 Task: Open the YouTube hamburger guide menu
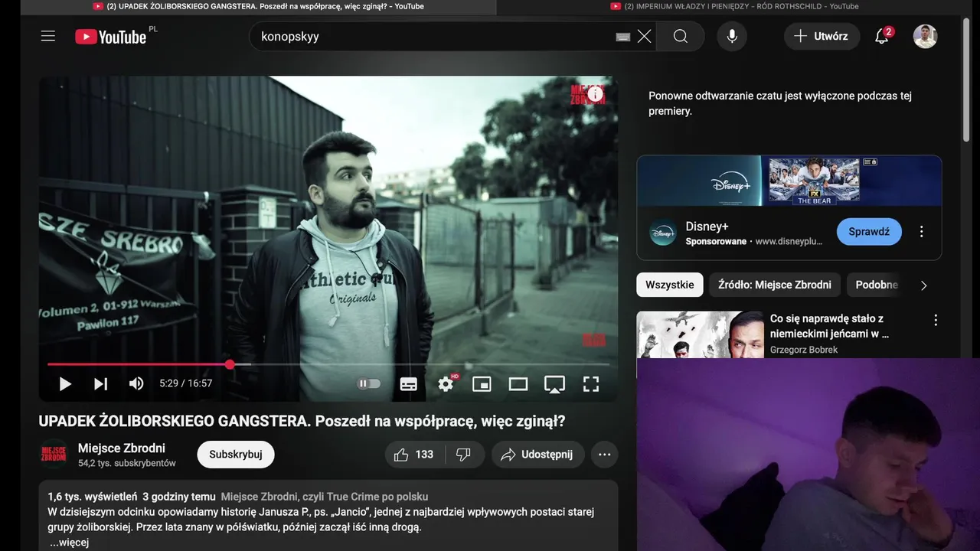tap(48, 36)
